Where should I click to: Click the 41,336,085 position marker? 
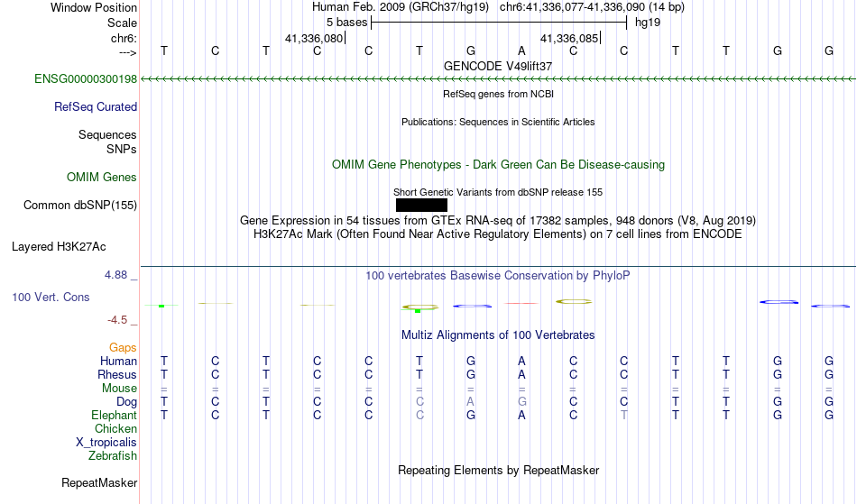tap(570, 38)
